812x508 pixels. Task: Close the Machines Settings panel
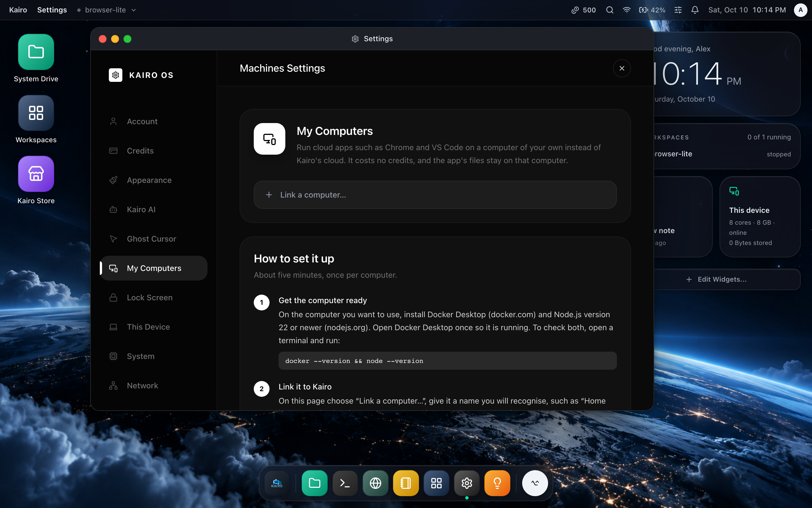pos(622,68)
